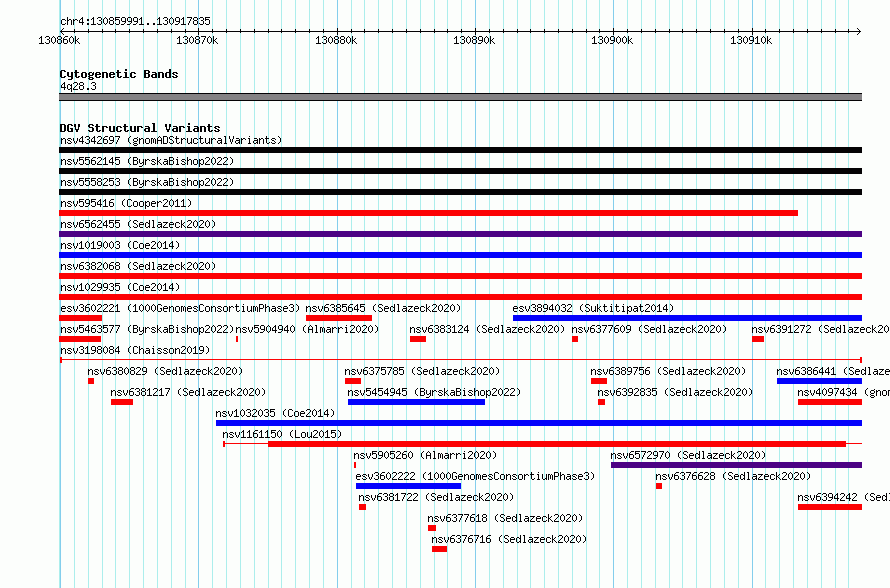Select the nsv6382068 Sedlazeck2020 red bar
The height and width of the screenshot is (588, 890).
coord(460,276)
